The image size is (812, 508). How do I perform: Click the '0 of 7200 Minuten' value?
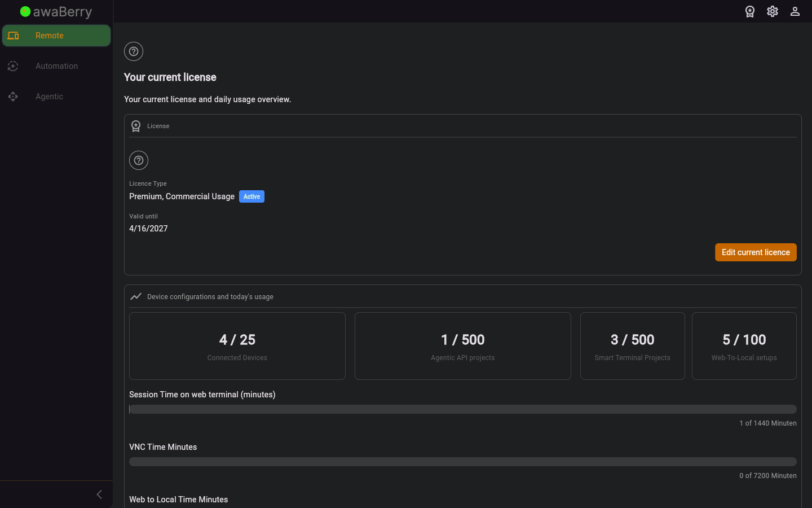(768, 476)
